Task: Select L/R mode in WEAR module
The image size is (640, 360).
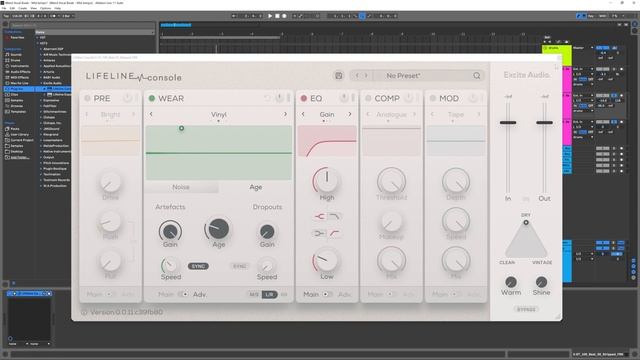Action: coord(269,294)
